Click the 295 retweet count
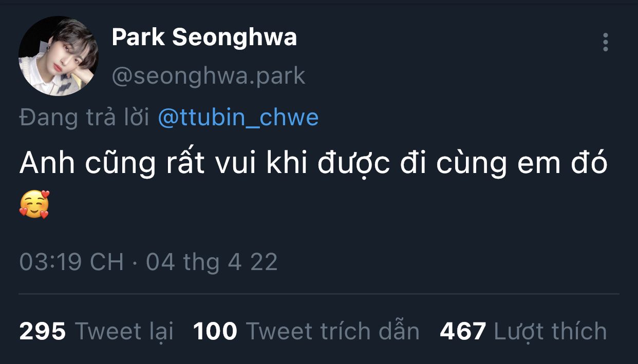This screenshot has width=638, height=364. coord(43,331)
